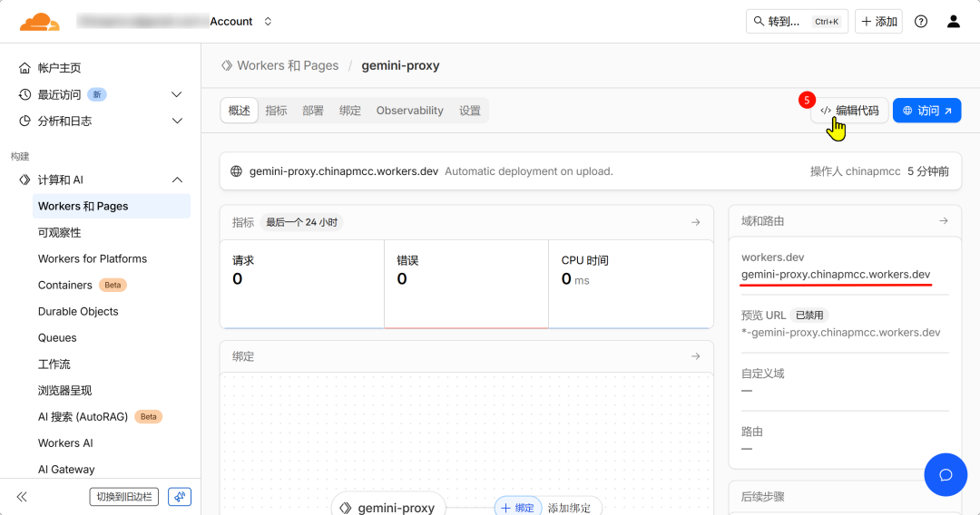Collapse the 计算和 AI section

click(177, 180)
